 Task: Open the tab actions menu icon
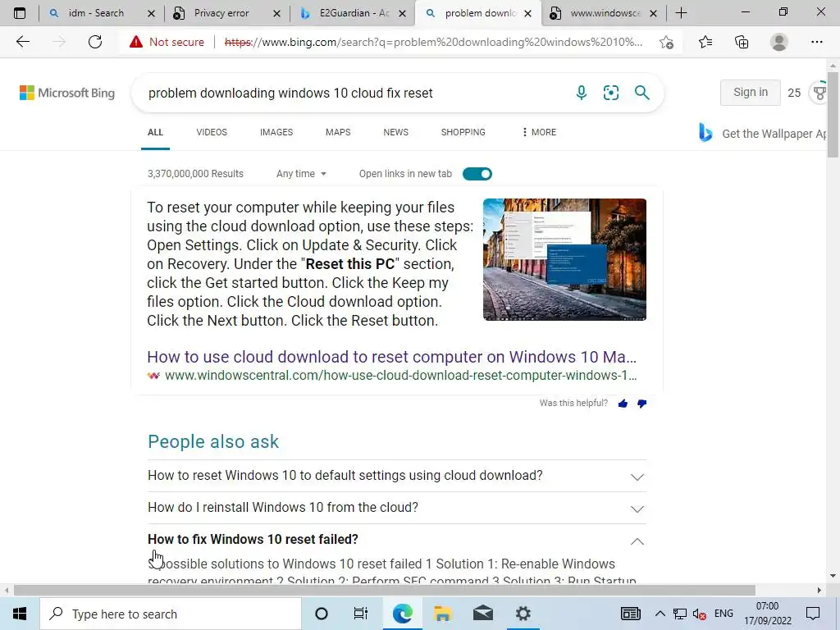pyautogui.click(x=20, y=13)
